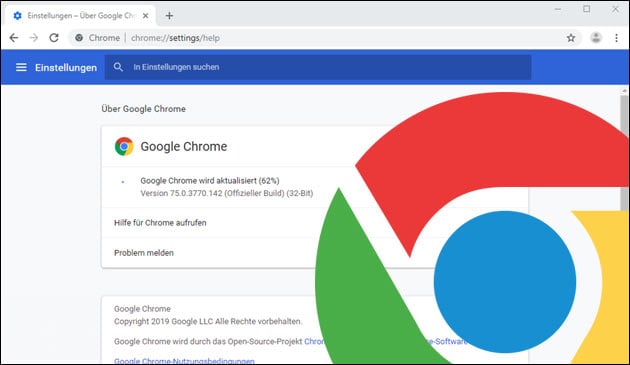Open a new tab with plus button
Screen dimensions: 630x365
169,16
